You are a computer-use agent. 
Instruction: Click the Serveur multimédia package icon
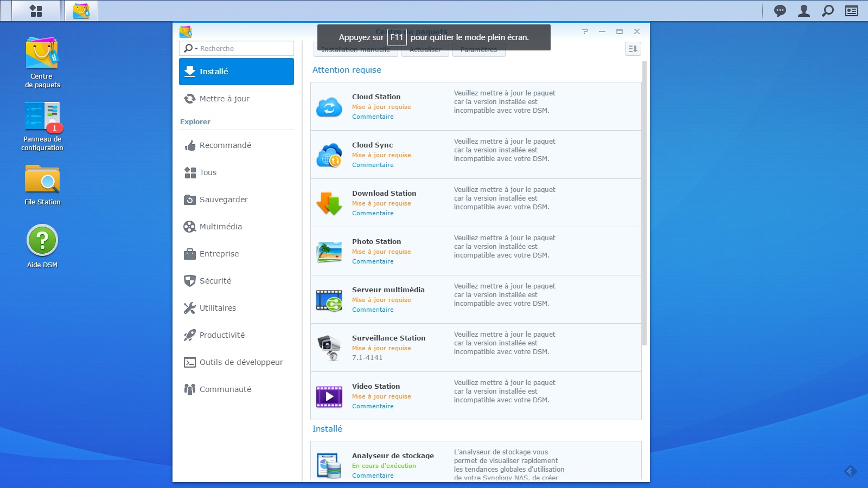tap(329, 300)
